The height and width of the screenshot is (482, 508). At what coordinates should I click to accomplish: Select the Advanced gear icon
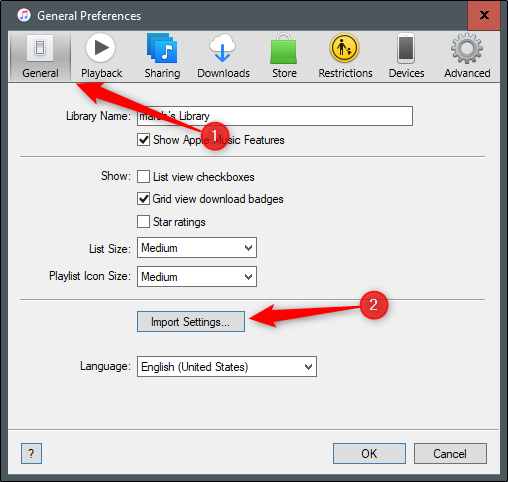coord(467,48)
